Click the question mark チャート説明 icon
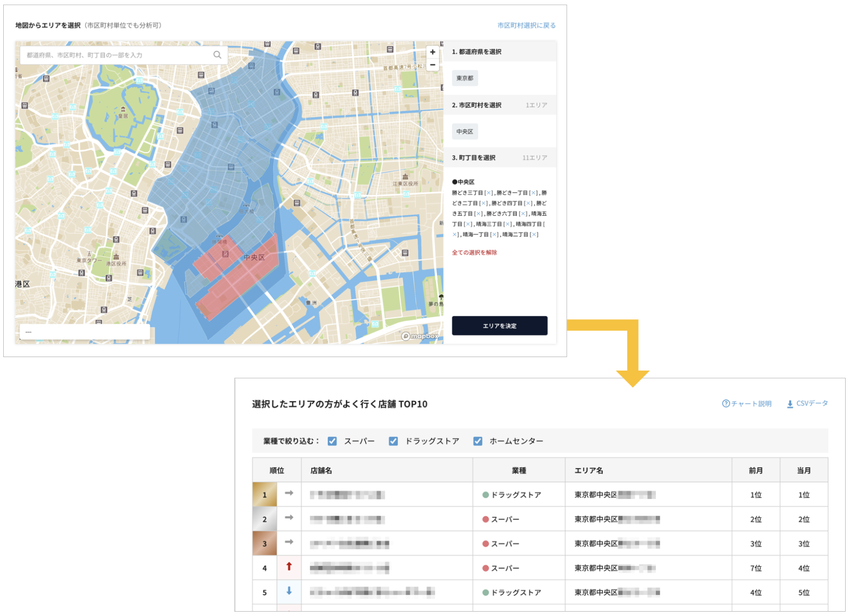The width and height of the screenshot is (850, 616). [725, 404]
